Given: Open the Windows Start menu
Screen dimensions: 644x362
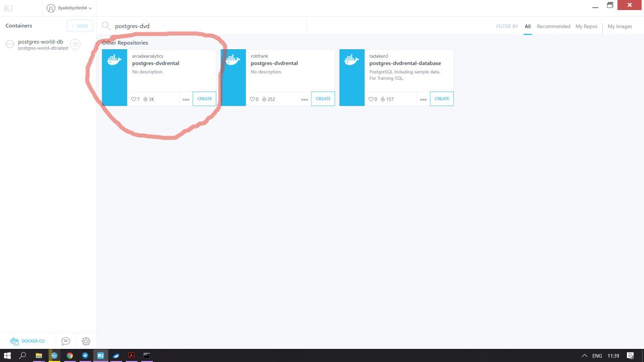Looking at the screenshot, I should click(x=8, y=355).
